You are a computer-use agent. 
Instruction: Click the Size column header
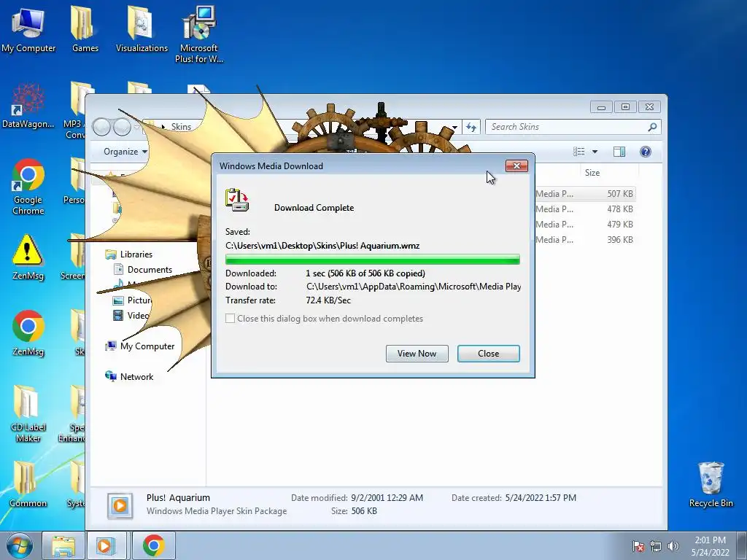click(592, 173)
